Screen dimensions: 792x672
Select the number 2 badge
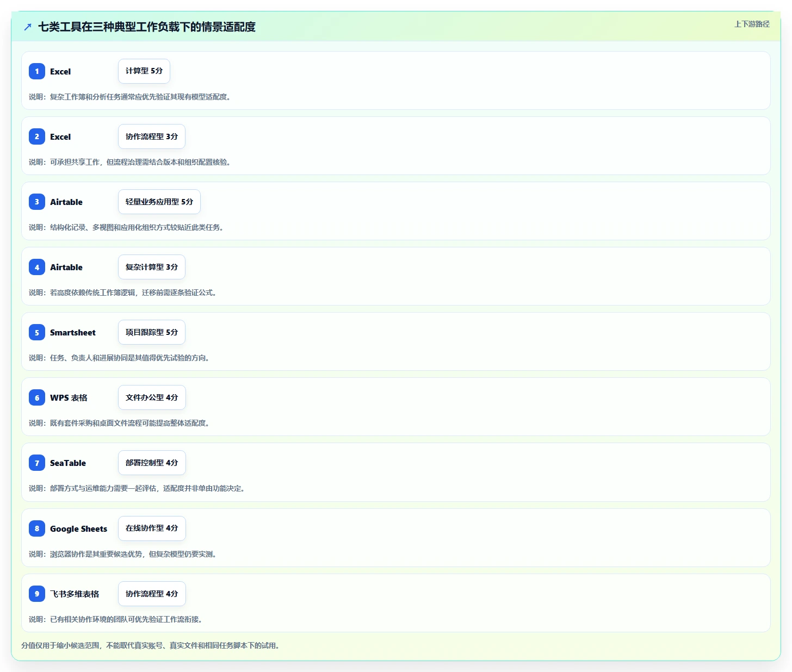click(37, 136)
